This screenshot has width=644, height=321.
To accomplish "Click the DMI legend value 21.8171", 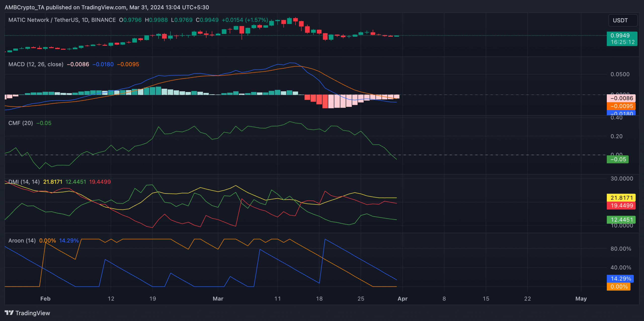I will [x=53, y=182].
